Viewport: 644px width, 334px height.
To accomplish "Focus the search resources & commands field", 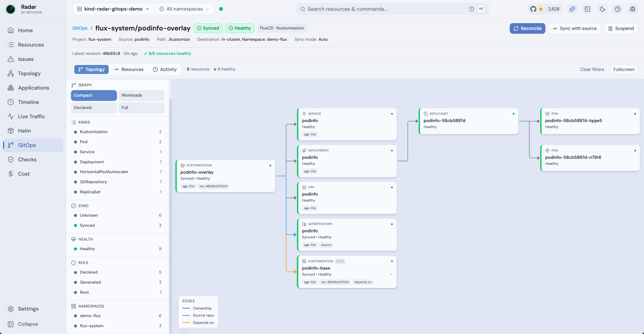I will [392, 9].
